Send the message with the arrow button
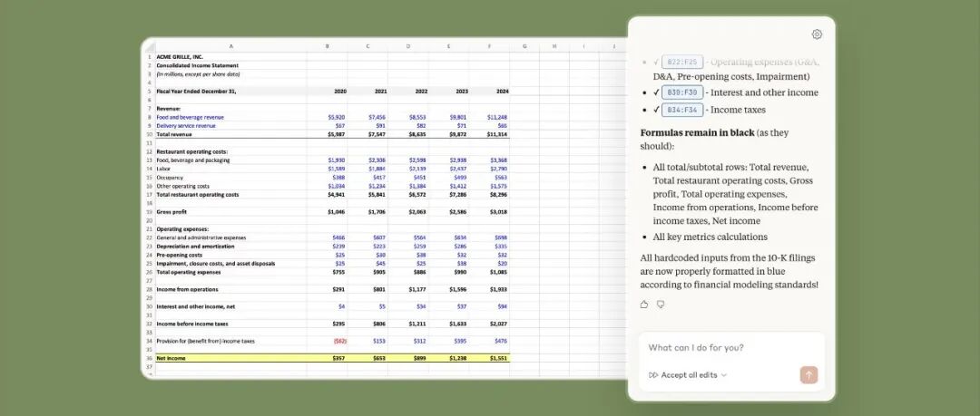The image size is (980, 416). pyautogui.click(x=808, y=375)
